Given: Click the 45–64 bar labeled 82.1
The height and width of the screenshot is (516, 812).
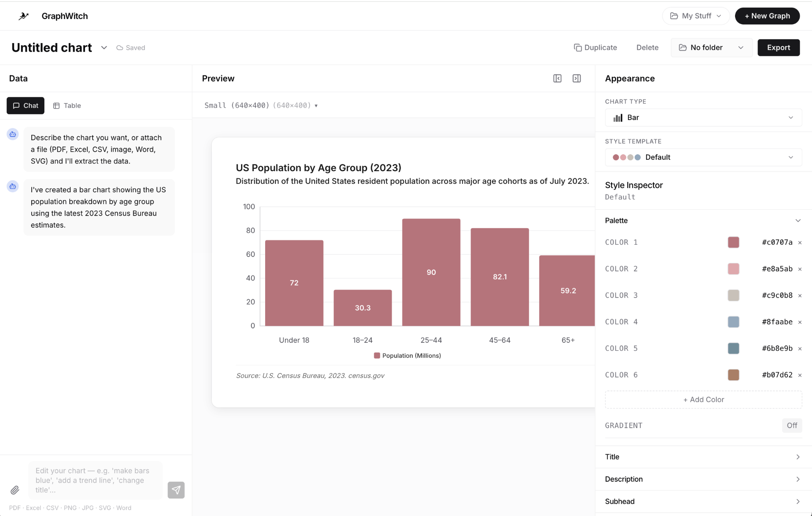Looking at the screenshot, I should tap(499, 277).
